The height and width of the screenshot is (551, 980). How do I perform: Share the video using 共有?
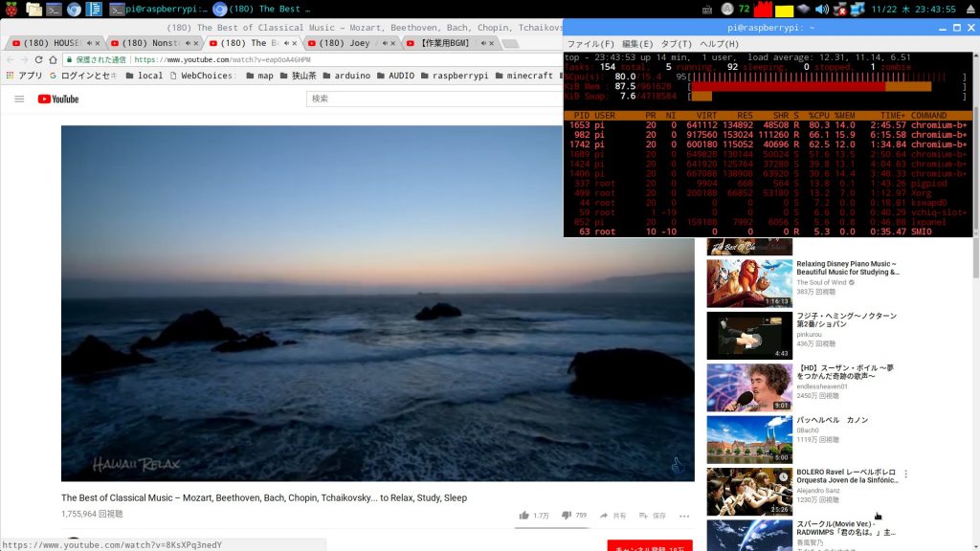click(x=612, y=516)
